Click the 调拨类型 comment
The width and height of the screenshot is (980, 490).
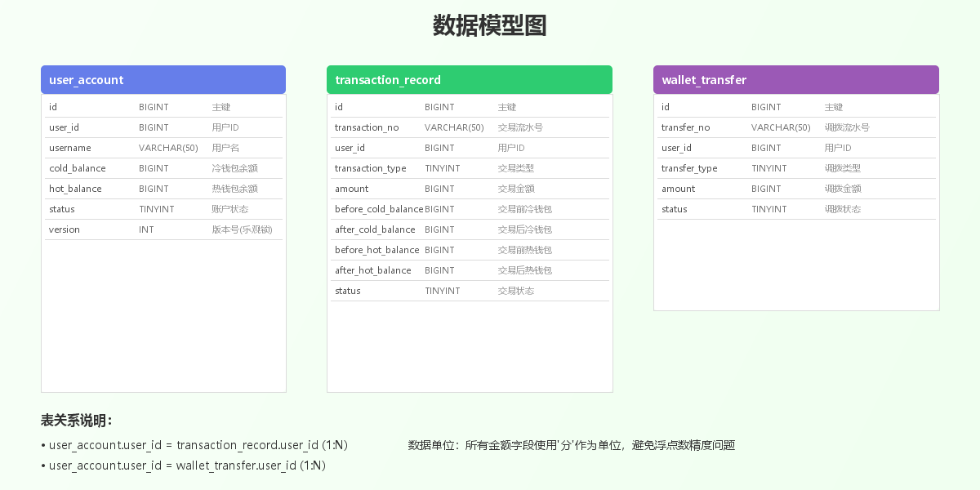click(x=843, y=168)
